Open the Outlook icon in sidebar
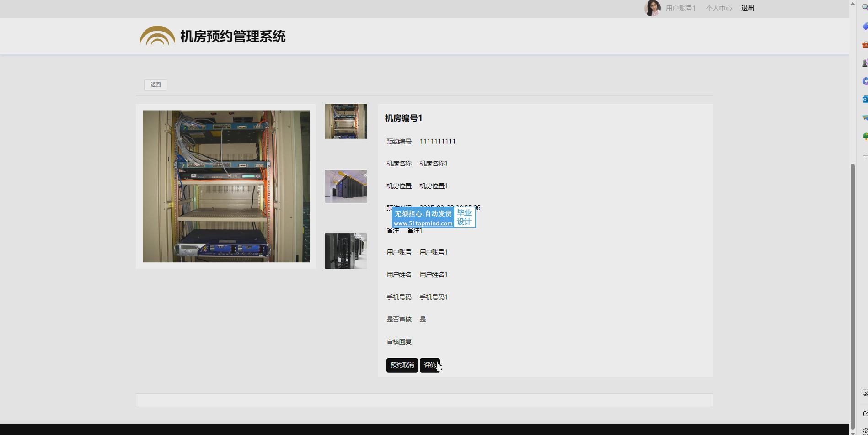Image resolution: width=868 pixels, height=435 pixels. (x=864, y=99)
